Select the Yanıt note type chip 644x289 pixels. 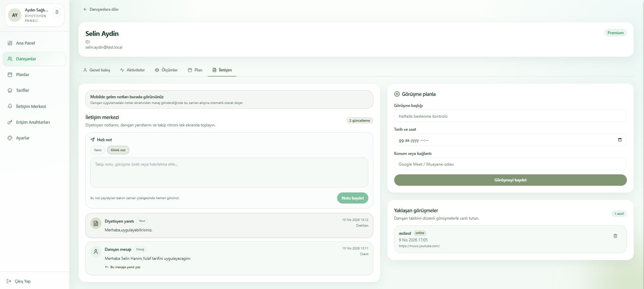click(x=97, y=150)
